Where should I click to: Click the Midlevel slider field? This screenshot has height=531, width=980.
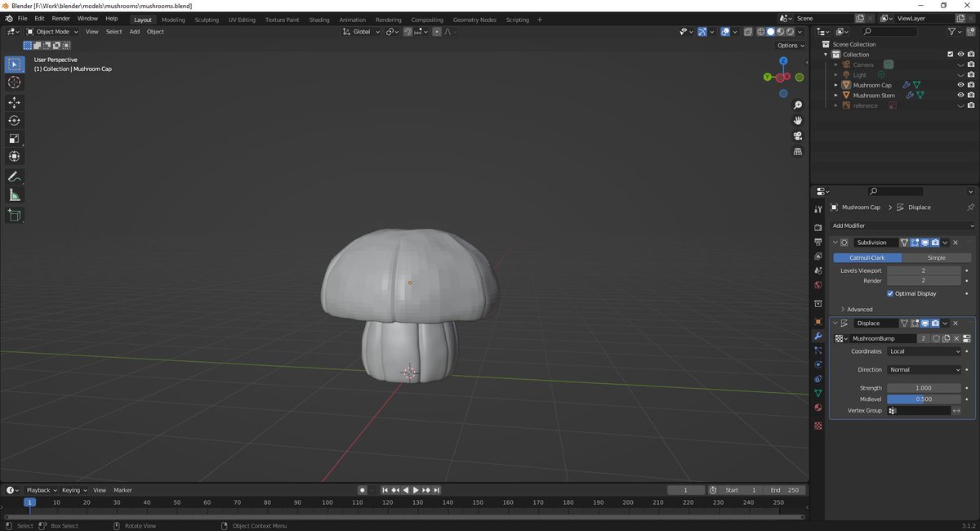tap(924, 399)
